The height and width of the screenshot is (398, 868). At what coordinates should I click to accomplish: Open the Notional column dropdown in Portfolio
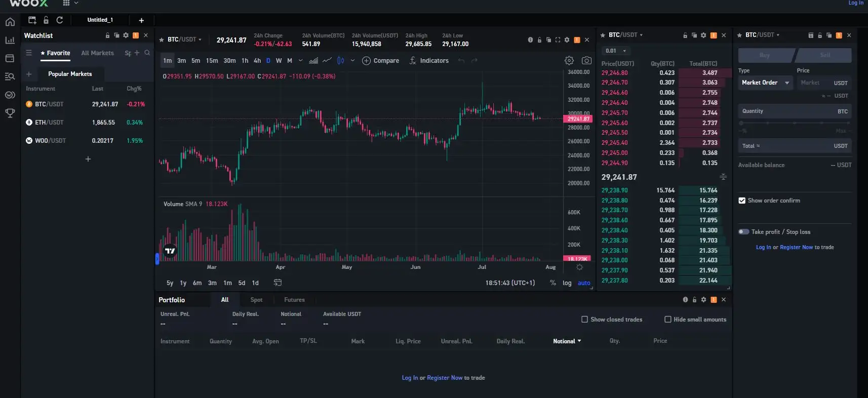(567, 341)
